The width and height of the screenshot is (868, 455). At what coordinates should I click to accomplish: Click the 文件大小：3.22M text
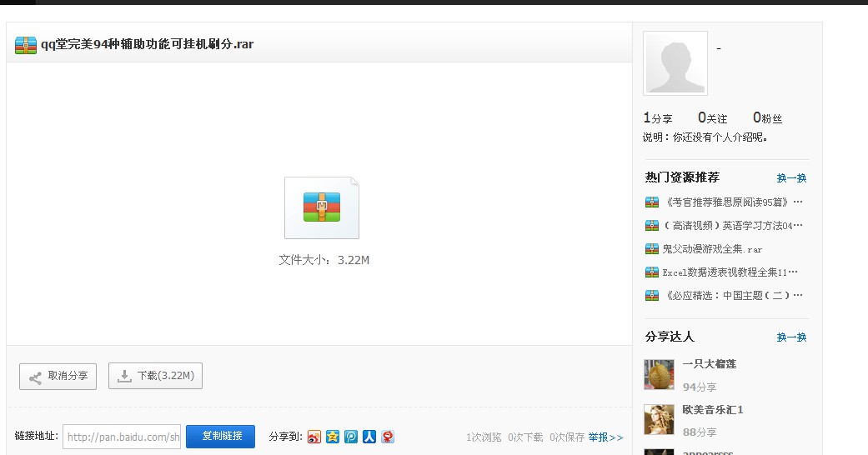324,260
